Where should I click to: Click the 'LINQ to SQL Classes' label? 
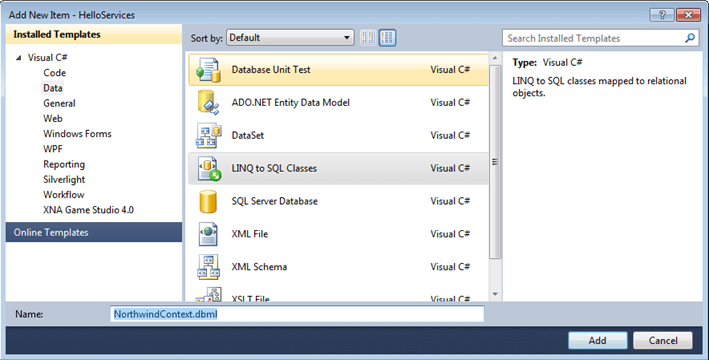pyautogui.click(x=274, y=169)
